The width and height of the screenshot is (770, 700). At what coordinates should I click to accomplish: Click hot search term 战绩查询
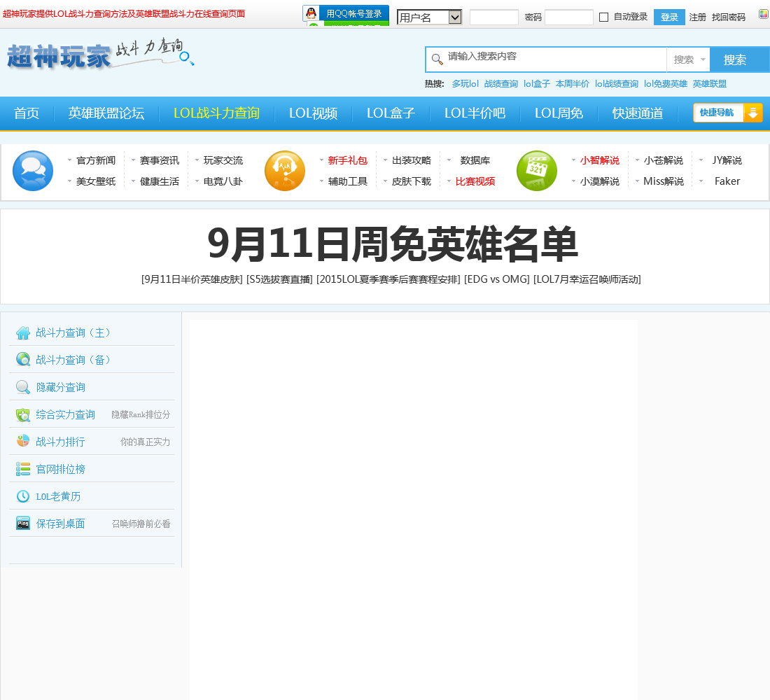(501, 84)
